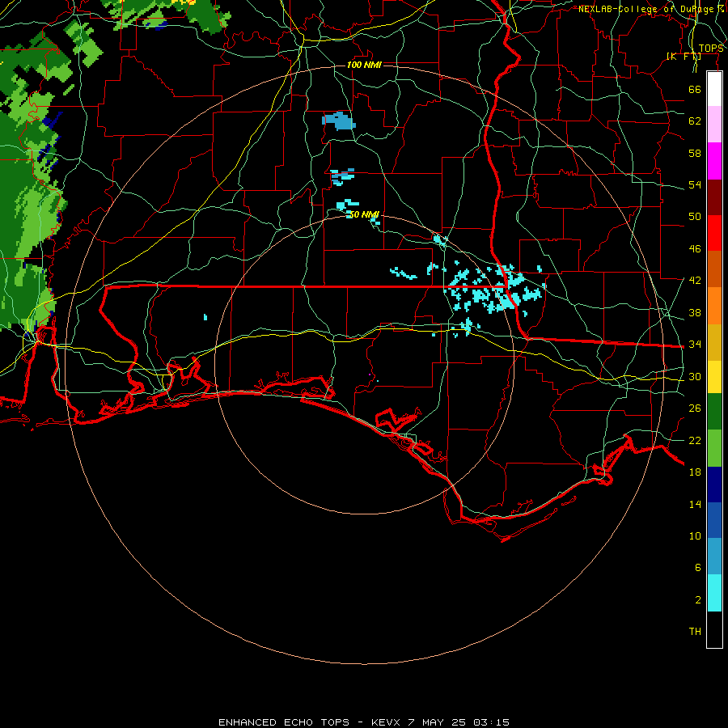728x728 pixels.
Task: Click the tiny magenta echo pixel on the map
Action: pyautogui.click(x=370, y=375)
